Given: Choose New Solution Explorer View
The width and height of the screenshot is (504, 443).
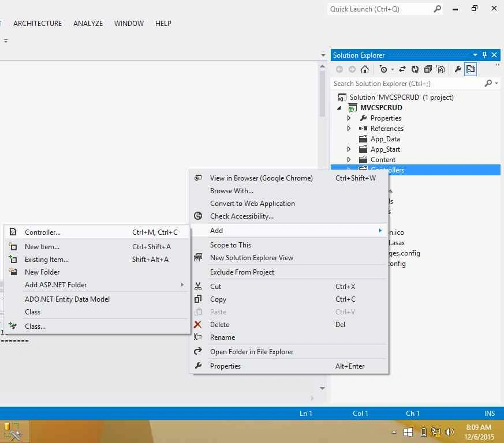Looking at the screenshot, I should click(289, 258).
